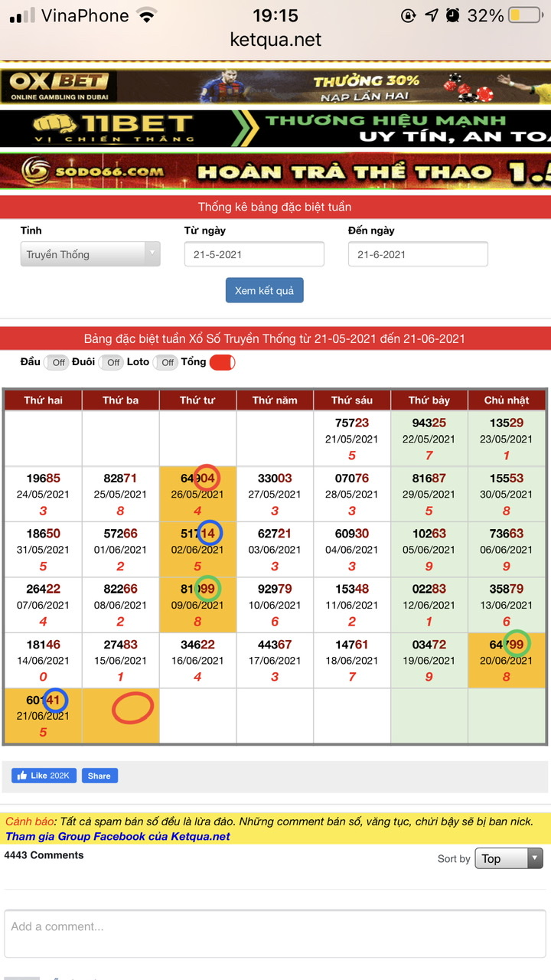Expand the Sort by Top dropdown
This screenshot has width=551, height=980.
[x=508, y=858]
